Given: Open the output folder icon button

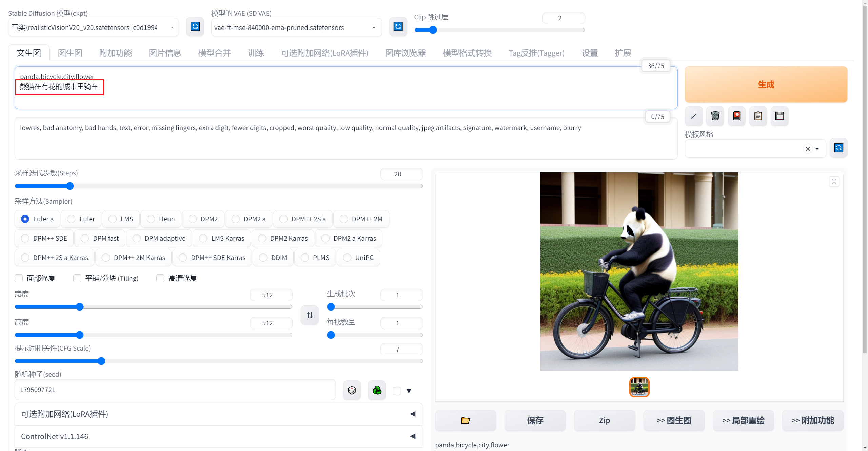Looking at the screenshot, I should 466,420.
